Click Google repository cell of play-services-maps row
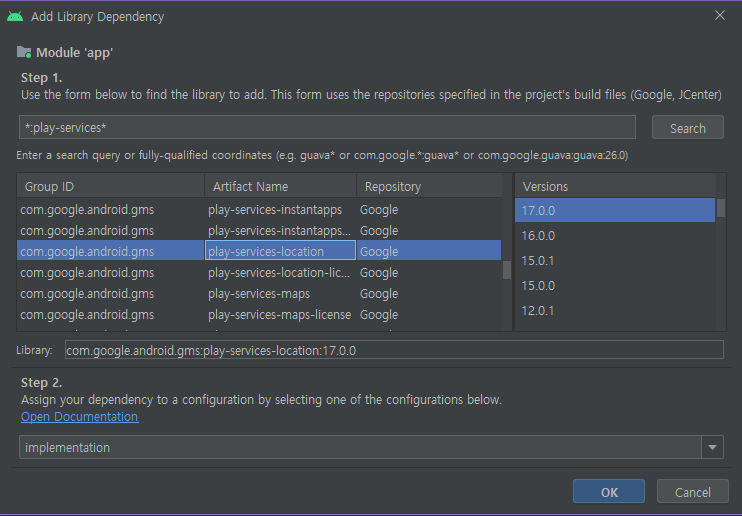The height and width of the screenshot is (516, 742). pos(429,294)
